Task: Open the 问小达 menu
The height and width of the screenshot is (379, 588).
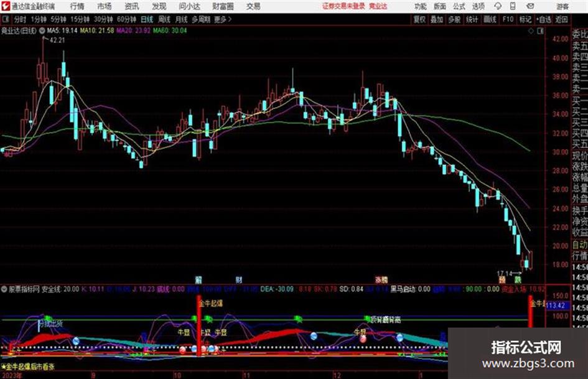Action: coord(189,6)
